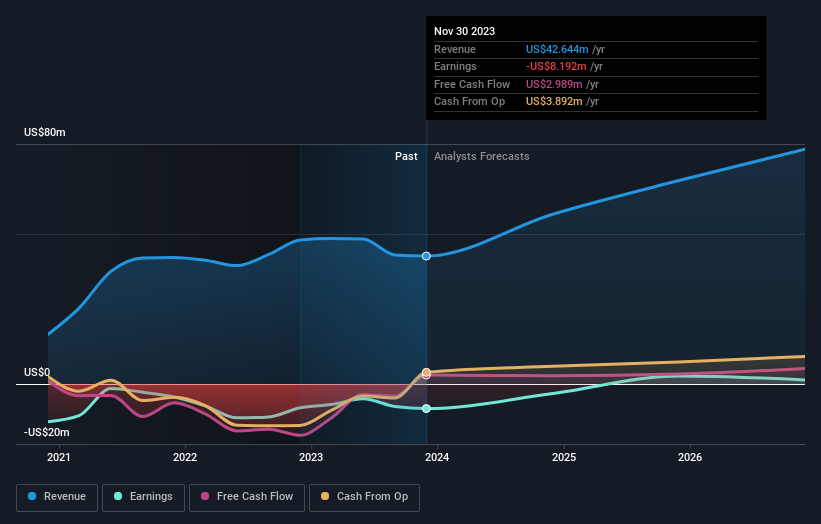Click the US$80m y-axis label
The width and height of the screenshot is (821, 524).
(x=45, y=132)
